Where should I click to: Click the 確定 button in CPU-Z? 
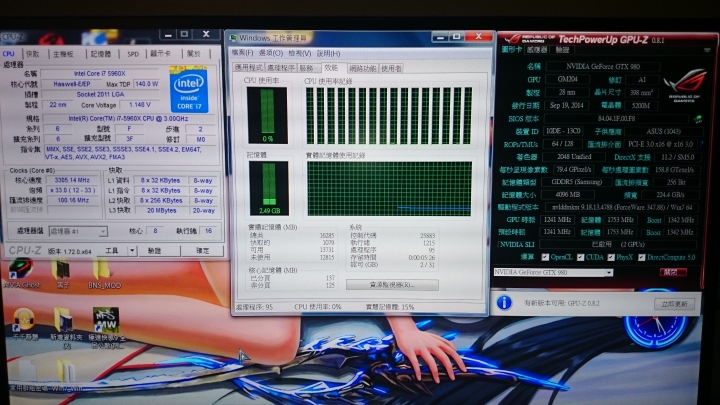tap(202, 251)
